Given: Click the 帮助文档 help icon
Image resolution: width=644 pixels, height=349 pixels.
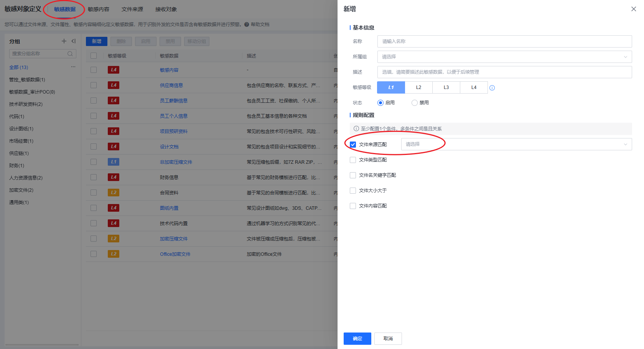Looking at the screenshot, I should [x=247, y=25].
